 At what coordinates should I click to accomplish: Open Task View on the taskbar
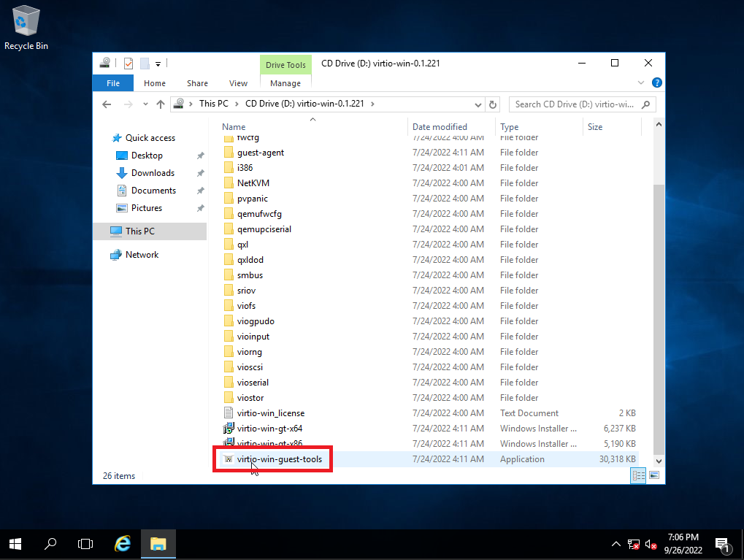coord(85,544)
